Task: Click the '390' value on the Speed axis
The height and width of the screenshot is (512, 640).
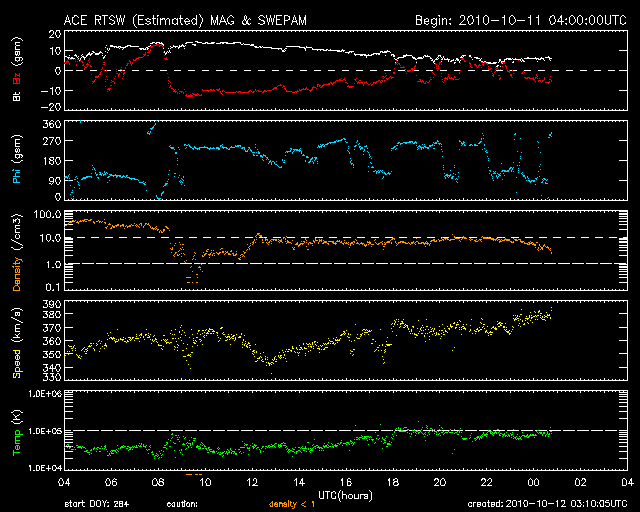Action: (x=52, y=304)
